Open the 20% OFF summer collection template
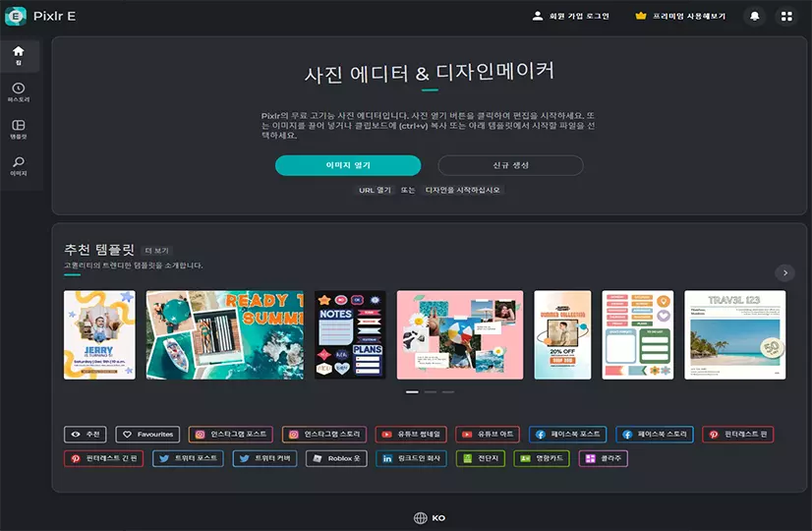 point(562,334)
